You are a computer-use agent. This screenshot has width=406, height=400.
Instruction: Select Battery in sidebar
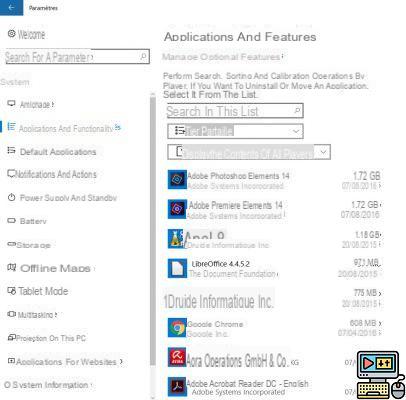pos(33,221)
